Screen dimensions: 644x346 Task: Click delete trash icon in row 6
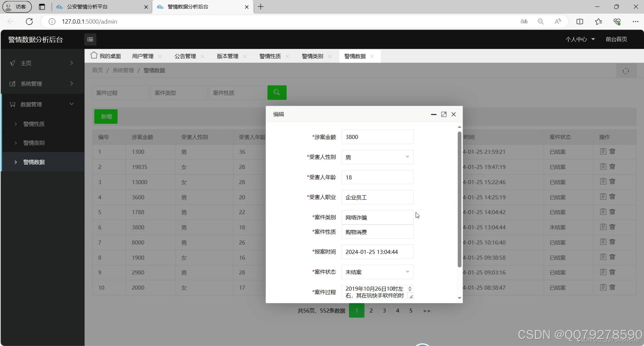(x=612, y=227)
